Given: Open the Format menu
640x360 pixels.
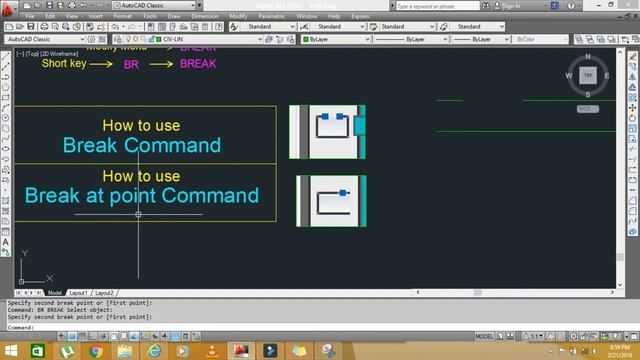Looking at the screenshot, I should point(122,16).
